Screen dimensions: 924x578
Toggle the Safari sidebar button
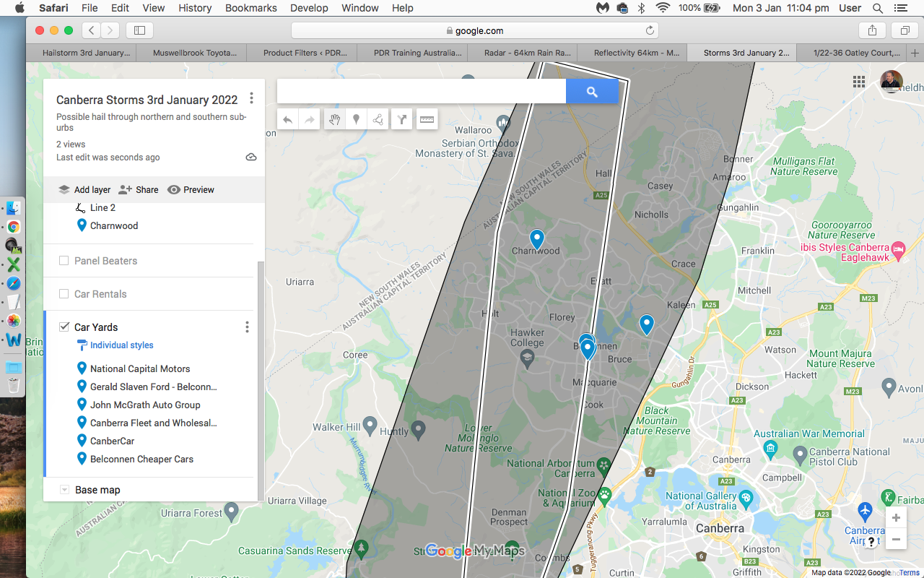(x=139, y=30)
